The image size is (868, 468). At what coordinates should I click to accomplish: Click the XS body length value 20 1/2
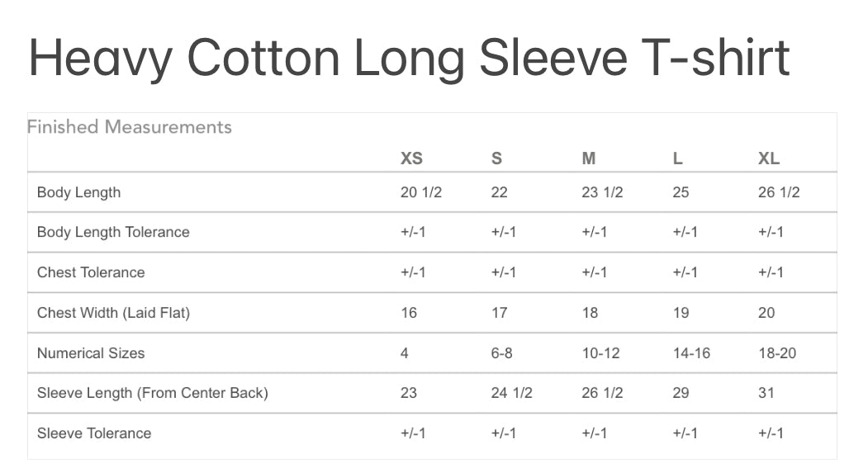[421, 192]
